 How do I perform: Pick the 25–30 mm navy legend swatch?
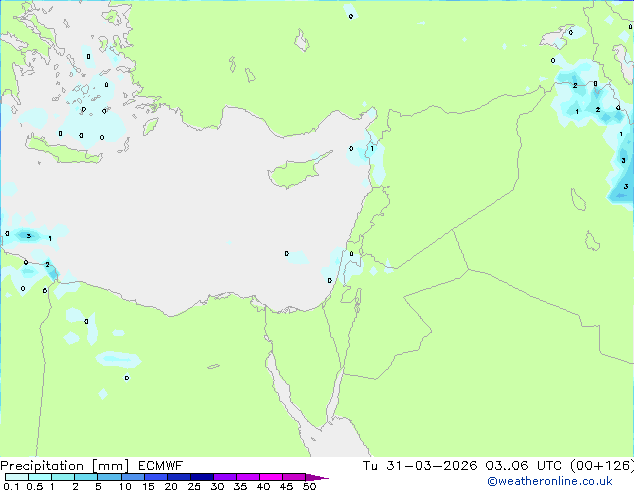pyautogui.click(x=202, y=477)
